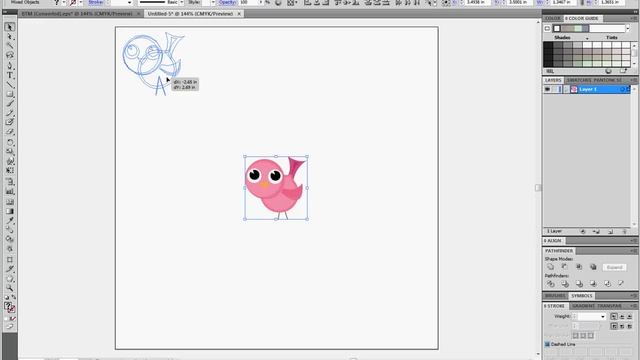Open the Color Guide panel menu

point(633,18)
